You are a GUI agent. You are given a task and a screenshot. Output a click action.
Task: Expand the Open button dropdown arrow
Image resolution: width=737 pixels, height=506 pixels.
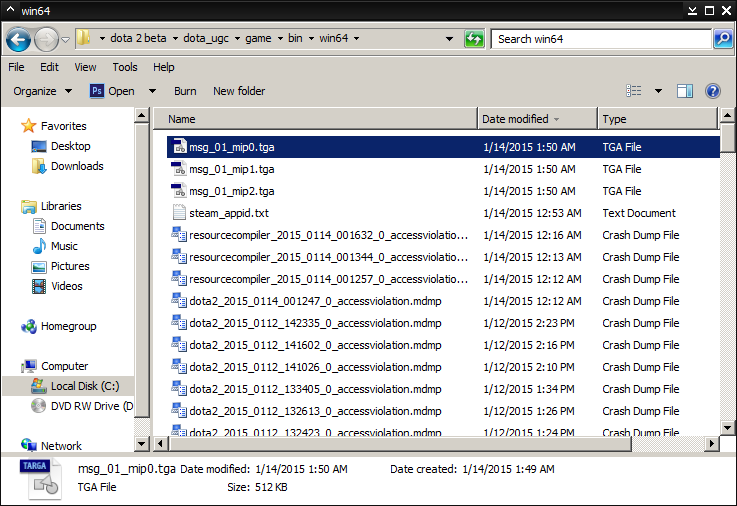152,91
